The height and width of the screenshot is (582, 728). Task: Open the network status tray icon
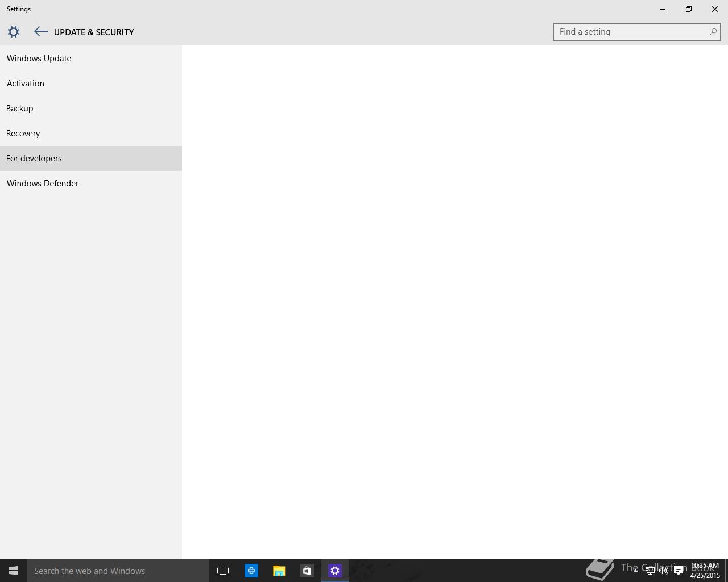[650, 571]
